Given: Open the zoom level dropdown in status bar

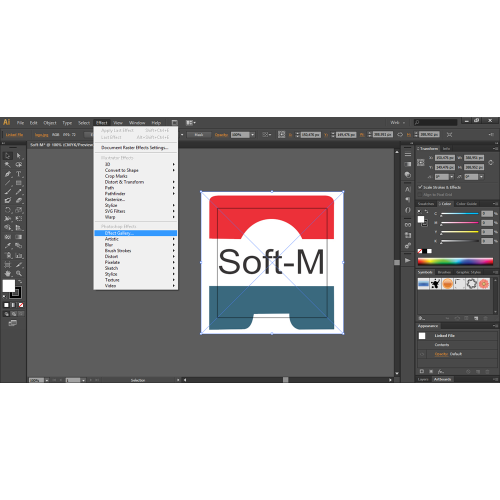Looking at the screenshot, I should [47, 380].
